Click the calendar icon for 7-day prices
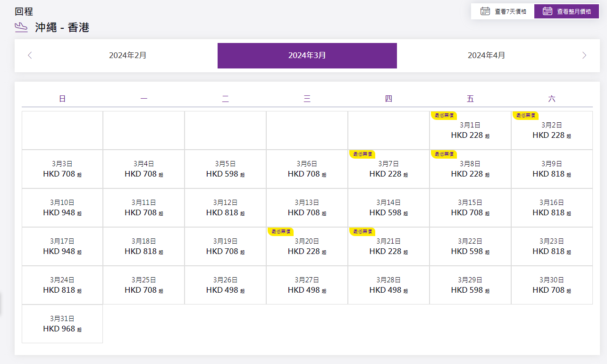This screenshot has width=607, height=364. [x=485, y=11]
